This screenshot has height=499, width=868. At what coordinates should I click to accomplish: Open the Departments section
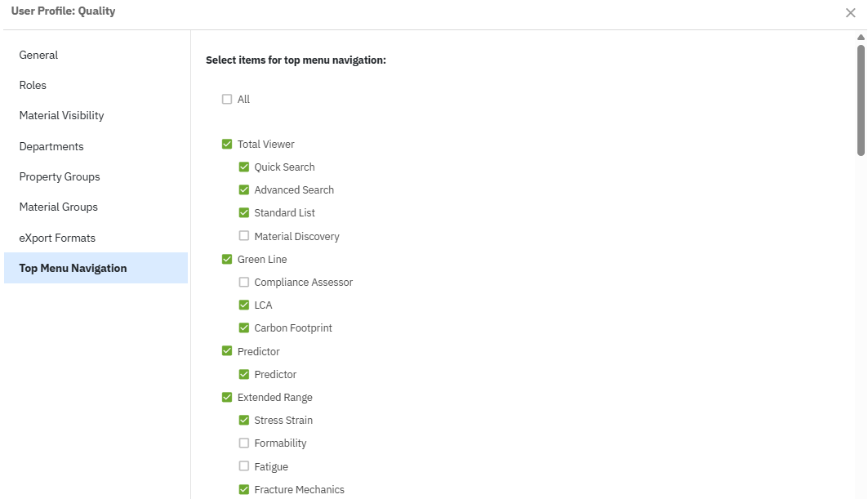coord(51,147)
